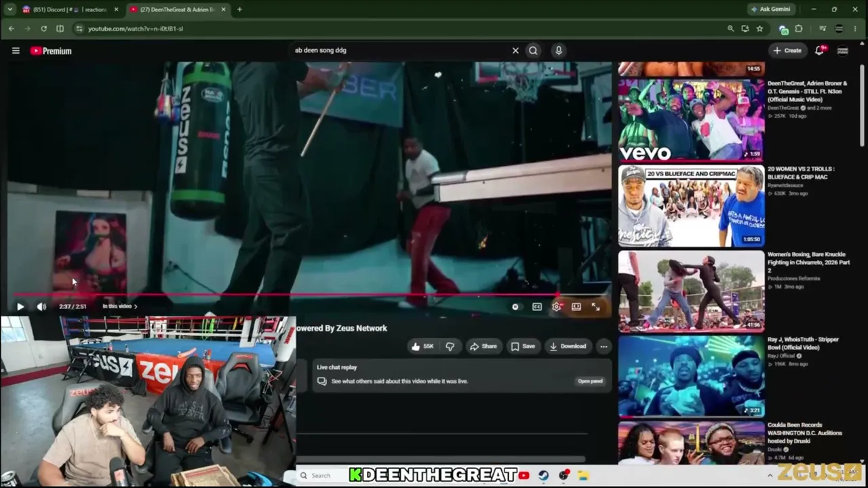Like the video with 55K likes

pos(422,346)
